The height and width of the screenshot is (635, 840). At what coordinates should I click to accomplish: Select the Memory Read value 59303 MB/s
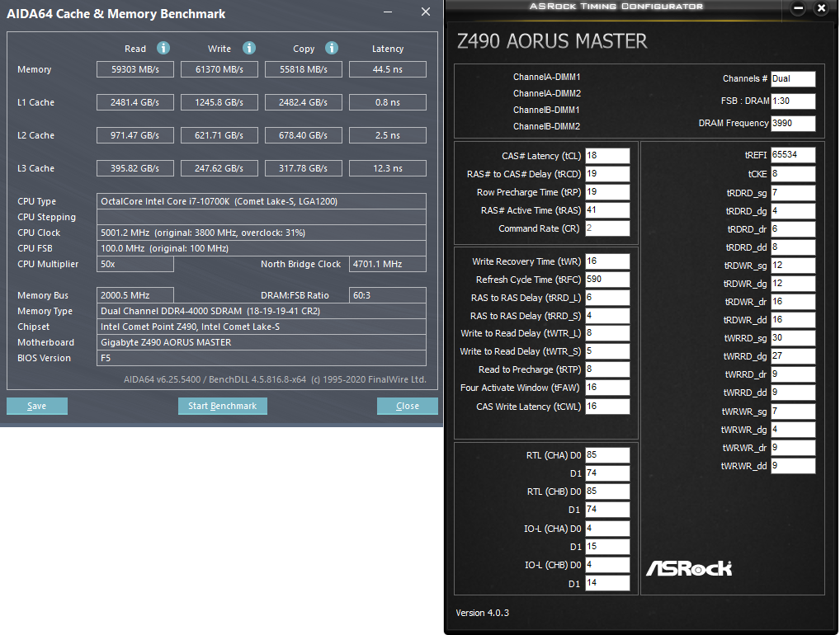135,69
